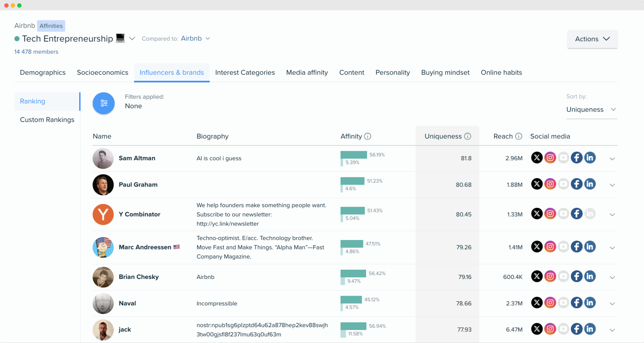Open Sam Altman's X profile icon
This screenshot has width=644, height=343.
coord(537,158)
